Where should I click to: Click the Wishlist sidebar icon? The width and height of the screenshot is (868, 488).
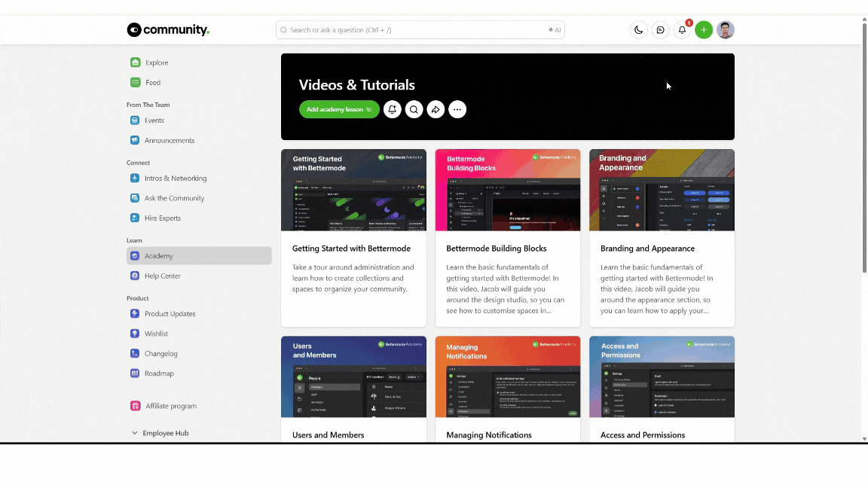pos(135,334)
